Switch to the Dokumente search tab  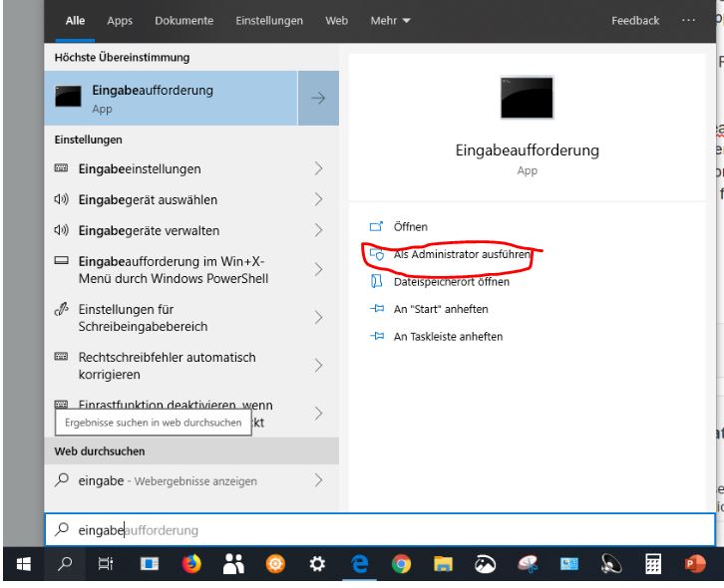[183, 21]
